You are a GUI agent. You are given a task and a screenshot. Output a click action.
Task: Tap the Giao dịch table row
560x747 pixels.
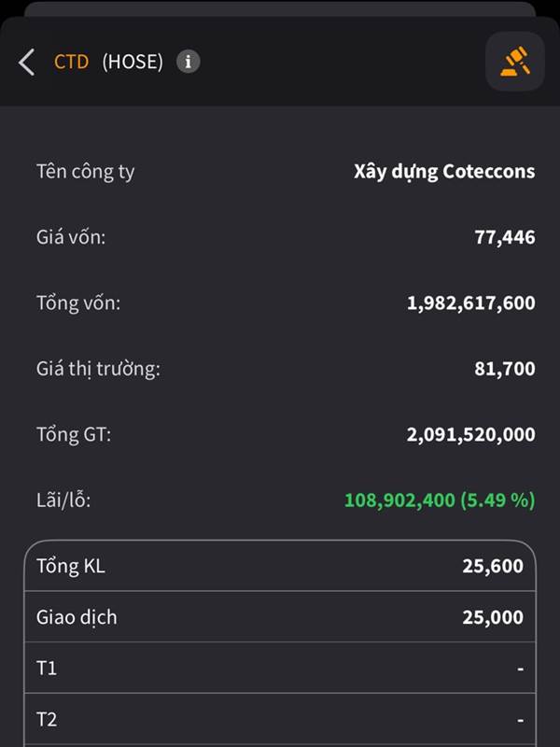pos(280,617)
